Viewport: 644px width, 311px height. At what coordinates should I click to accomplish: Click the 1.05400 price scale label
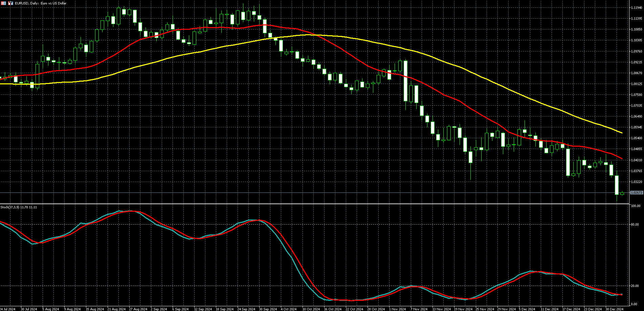coord(637,138)
